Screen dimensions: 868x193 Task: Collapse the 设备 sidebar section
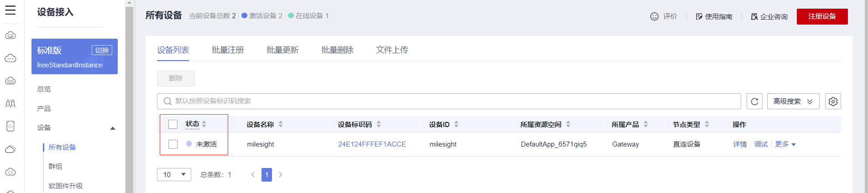pyautogui.click(x=113, y=128)
